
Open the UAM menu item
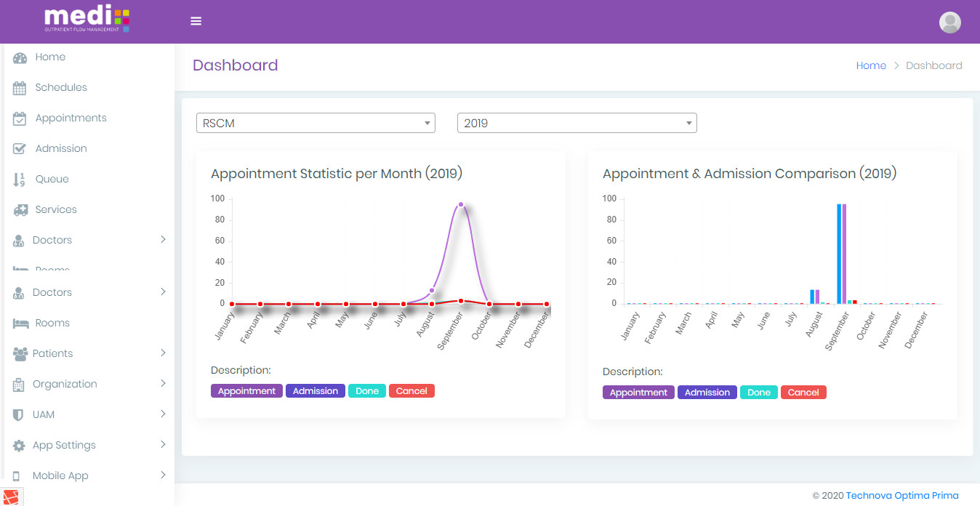click(44, 414)
